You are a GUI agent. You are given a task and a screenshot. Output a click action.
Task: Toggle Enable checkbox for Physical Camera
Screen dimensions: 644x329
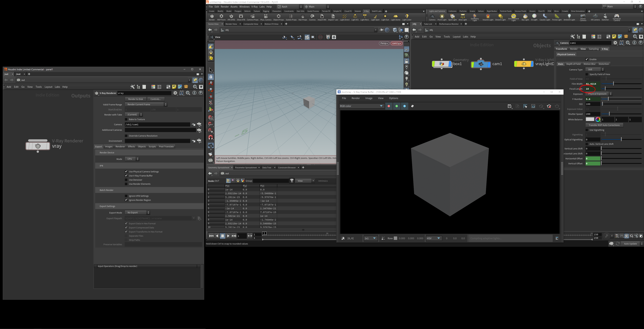coord(587,59)
